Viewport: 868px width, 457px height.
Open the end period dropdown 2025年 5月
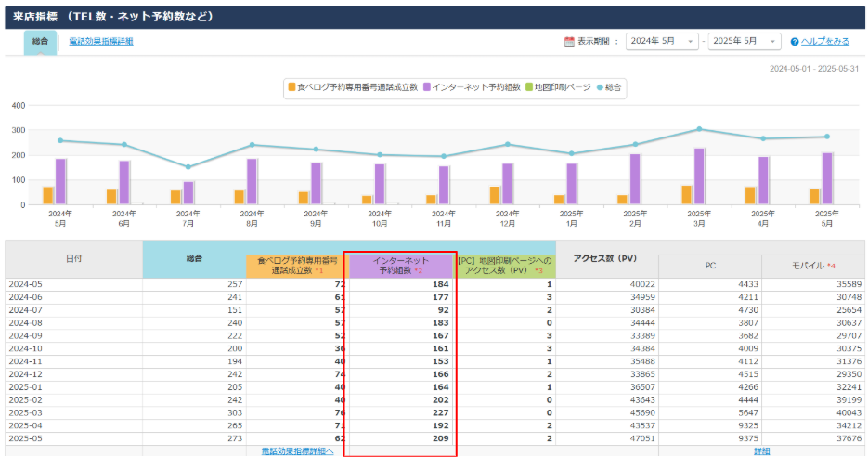744,41
